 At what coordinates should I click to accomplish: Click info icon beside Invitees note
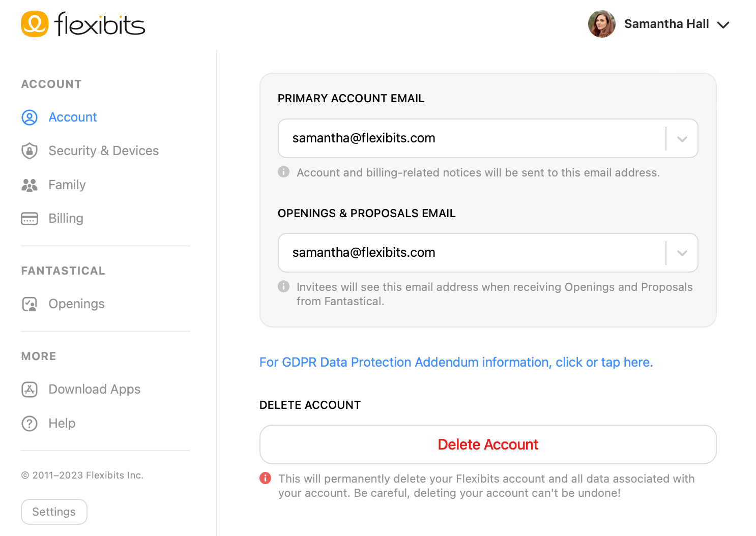coord(284,286)
